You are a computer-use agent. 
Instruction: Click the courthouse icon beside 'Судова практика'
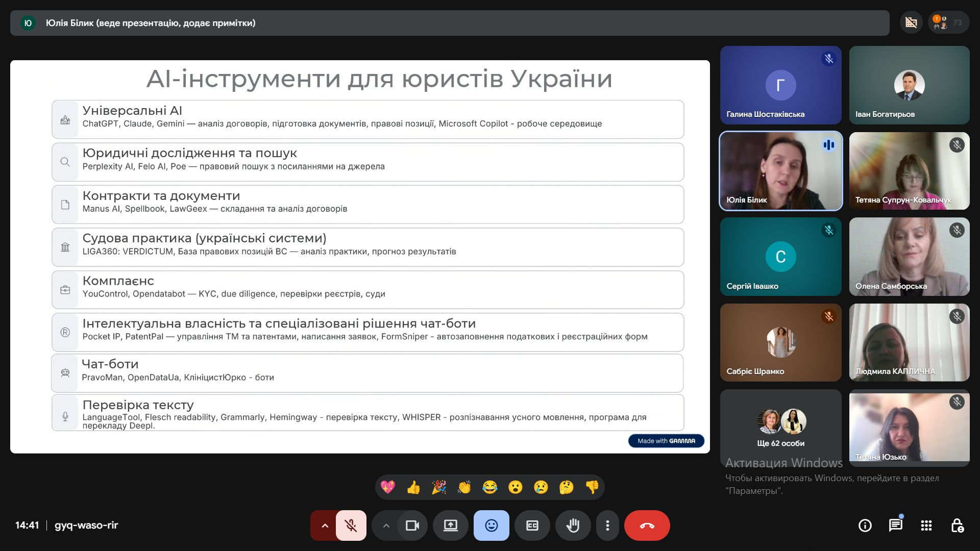point(65,247)
